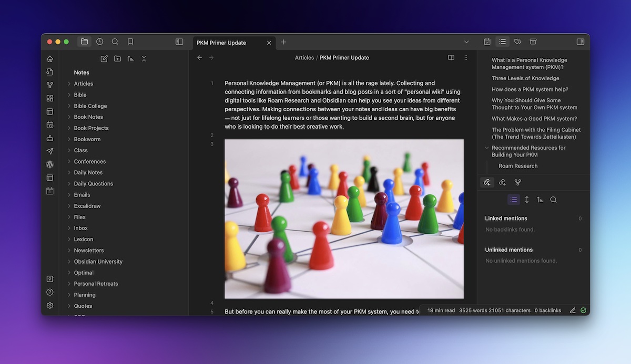
Task: Open the help icon
Action: [x=50, y=292]
